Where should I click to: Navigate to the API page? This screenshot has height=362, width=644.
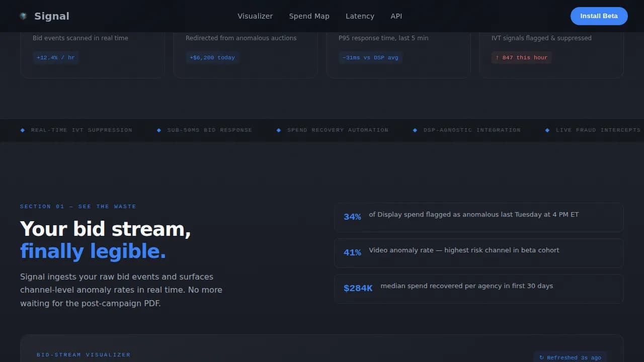pos(396,16)
